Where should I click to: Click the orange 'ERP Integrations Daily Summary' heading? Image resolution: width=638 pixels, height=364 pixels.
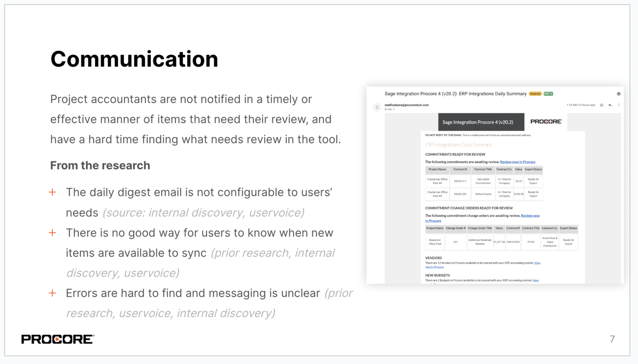pos(459,145)
